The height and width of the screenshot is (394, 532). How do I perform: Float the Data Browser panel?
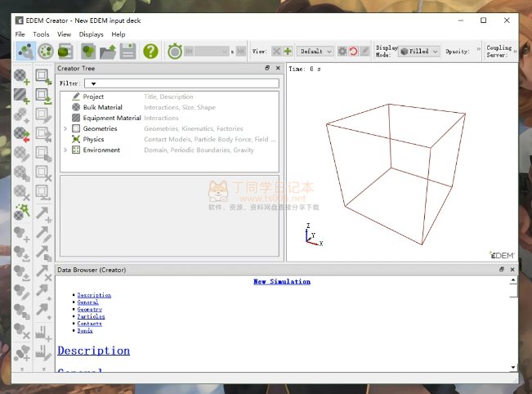point(502,269)
